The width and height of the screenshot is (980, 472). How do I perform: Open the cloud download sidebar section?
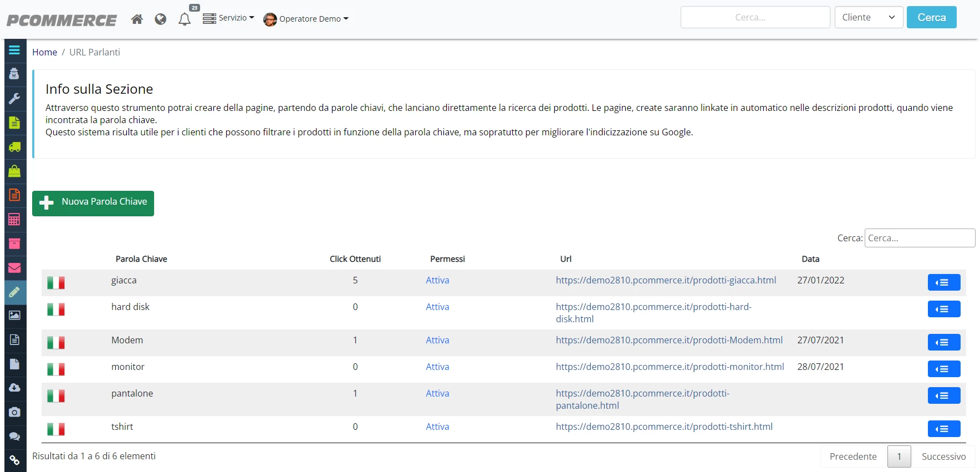(x=14, y=388)
